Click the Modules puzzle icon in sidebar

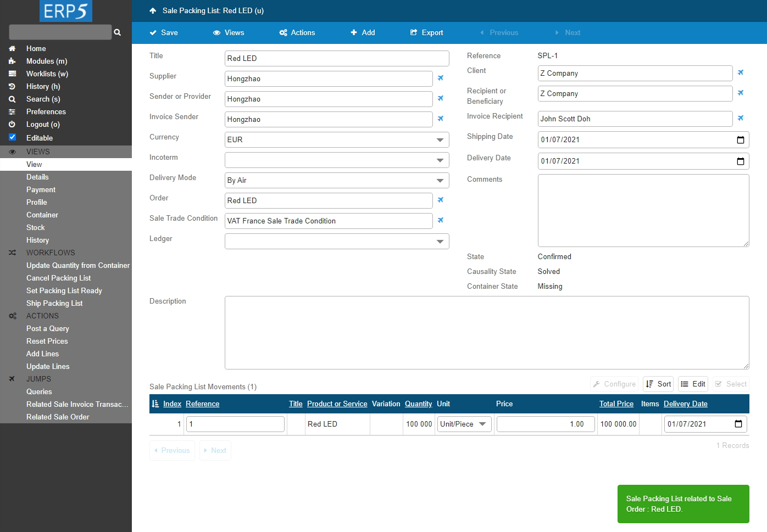12,61
